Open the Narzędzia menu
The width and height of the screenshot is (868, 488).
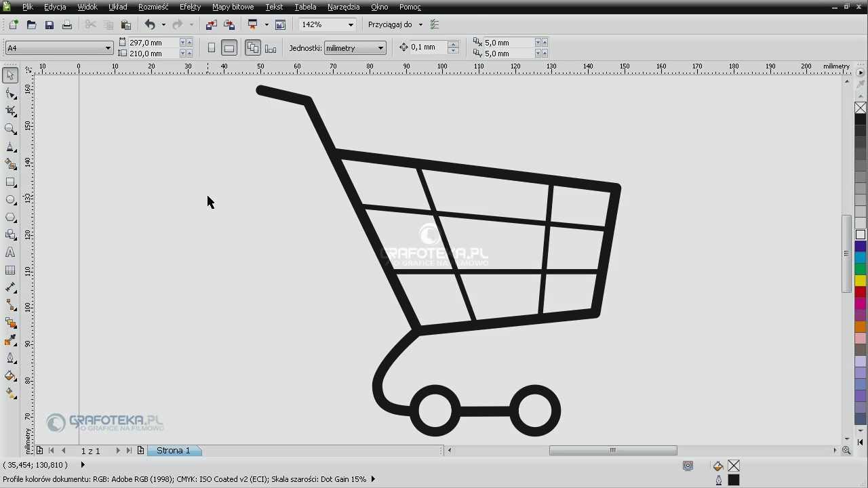click(x=344, y=7)
